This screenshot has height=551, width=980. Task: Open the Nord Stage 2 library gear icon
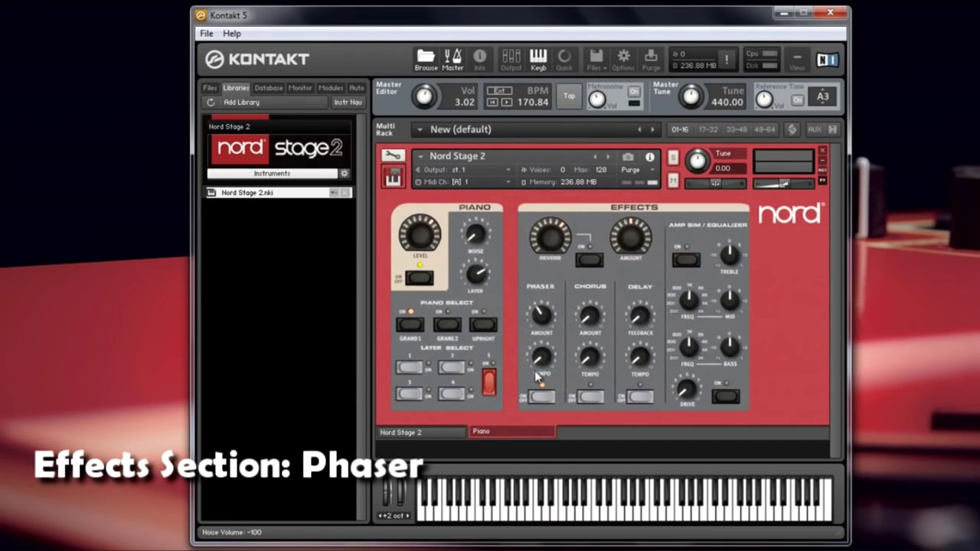[x=345, y=174]
